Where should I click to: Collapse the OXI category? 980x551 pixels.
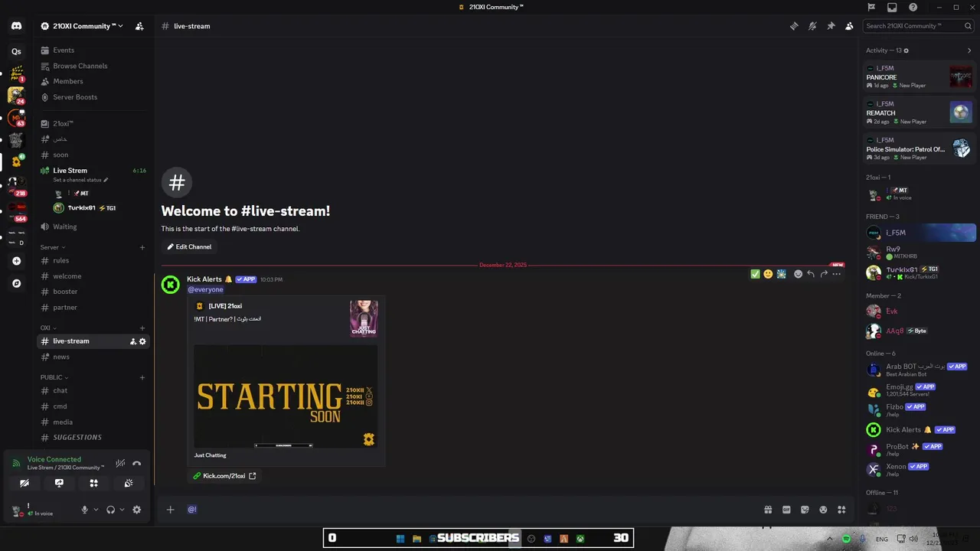(x=47, y=328)
